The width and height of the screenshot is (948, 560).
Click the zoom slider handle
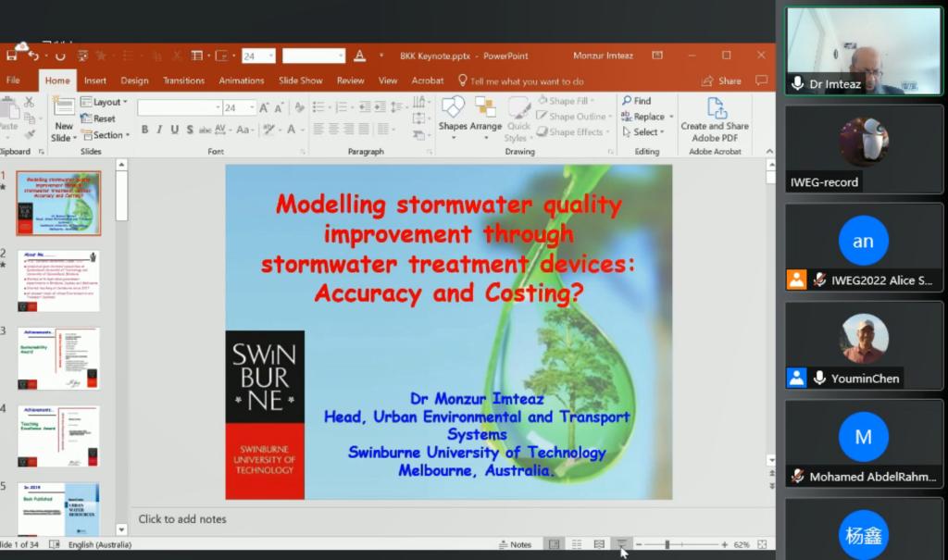click(667, 544)
